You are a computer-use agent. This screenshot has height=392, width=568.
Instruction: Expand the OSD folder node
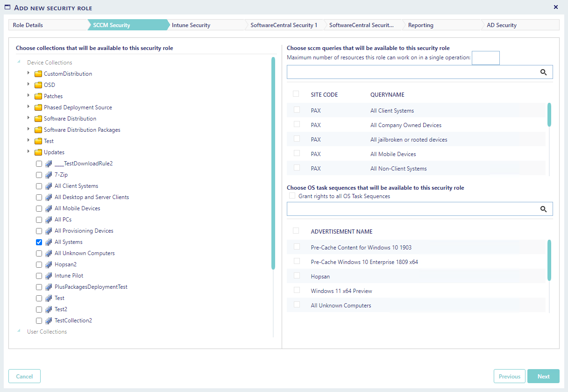point(28,85)
